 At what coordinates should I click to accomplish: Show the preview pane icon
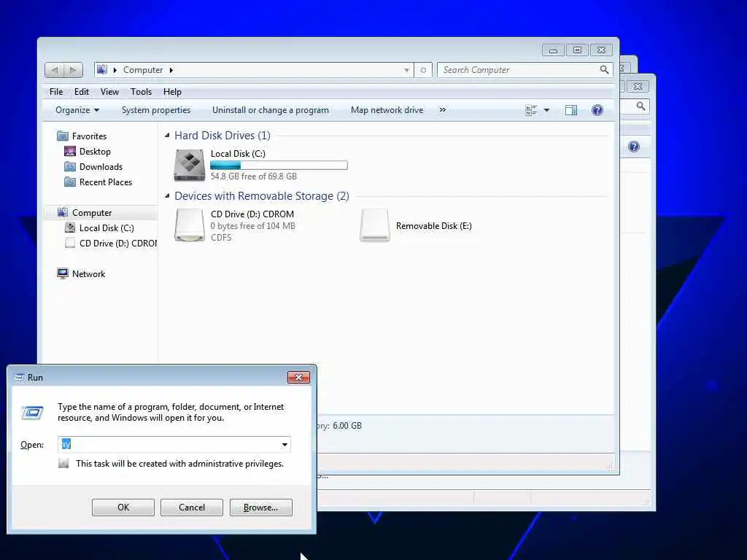click(570, 110)
